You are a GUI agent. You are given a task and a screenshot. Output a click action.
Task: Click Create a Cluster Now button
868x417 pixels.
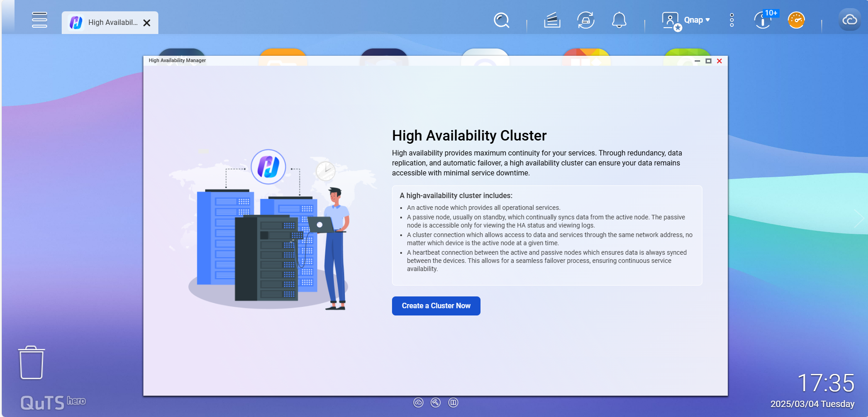point(436,306)
